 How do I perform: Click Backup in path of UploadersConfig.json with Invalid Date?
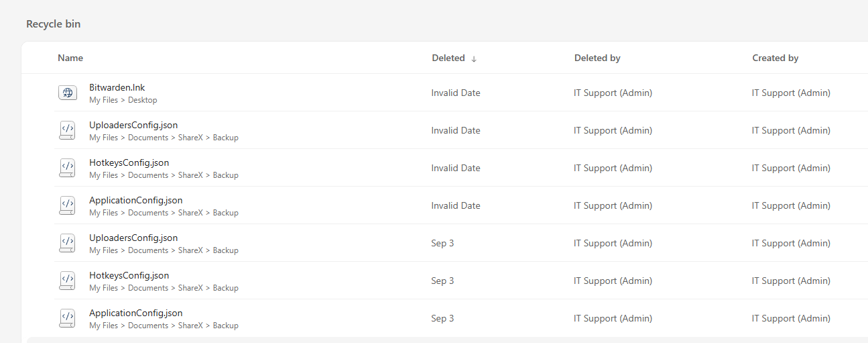pyautogui.click(x=225, y=138)
